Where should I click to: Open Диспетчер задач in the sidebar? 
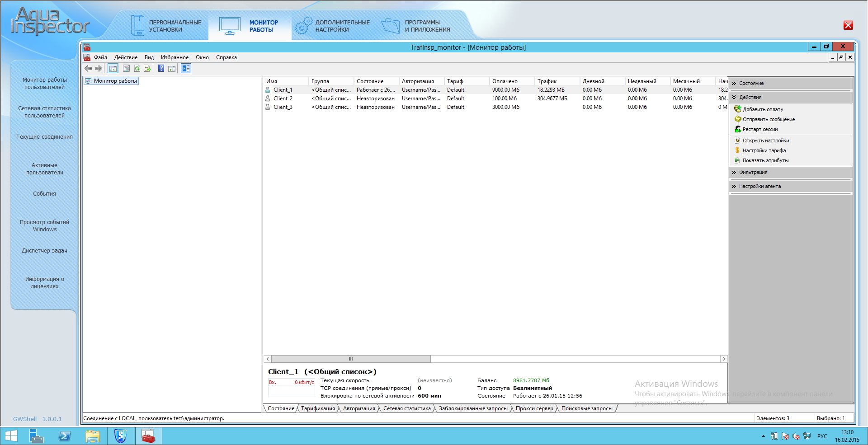(x=44, y=251)
